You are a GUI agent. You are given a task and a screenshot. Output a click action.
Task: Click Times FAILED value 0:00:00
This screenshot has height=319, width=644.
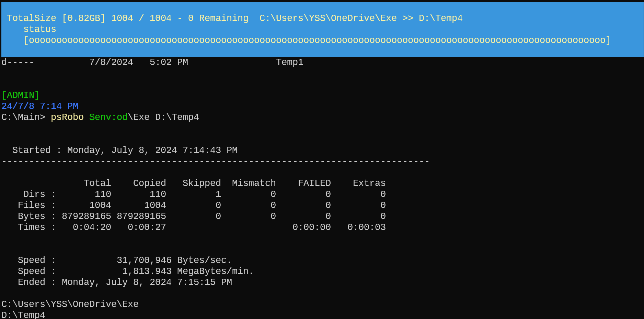[312, 227]
